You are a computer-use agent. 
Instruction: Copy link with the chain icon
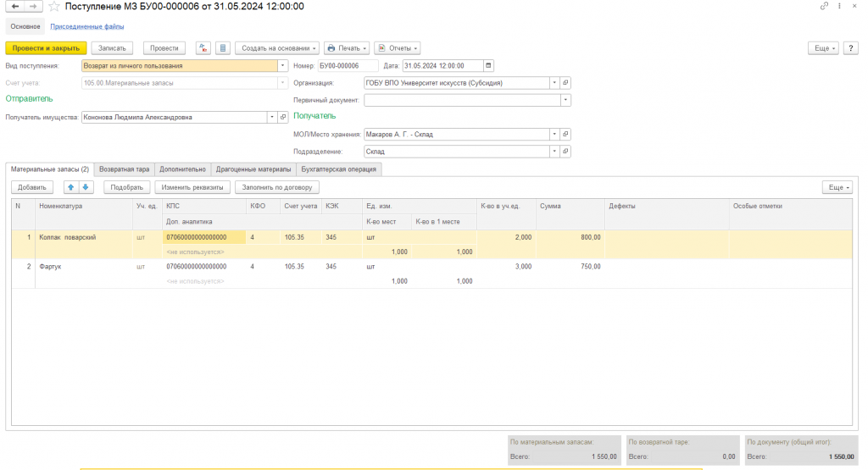[x=824, y=6]
